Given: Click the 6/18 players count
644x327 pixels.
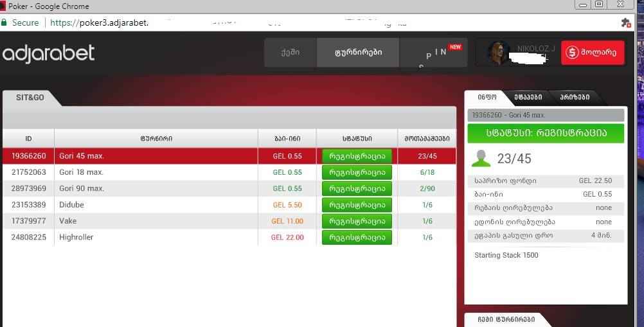Looking at the screenshot, I should (427, 172).
